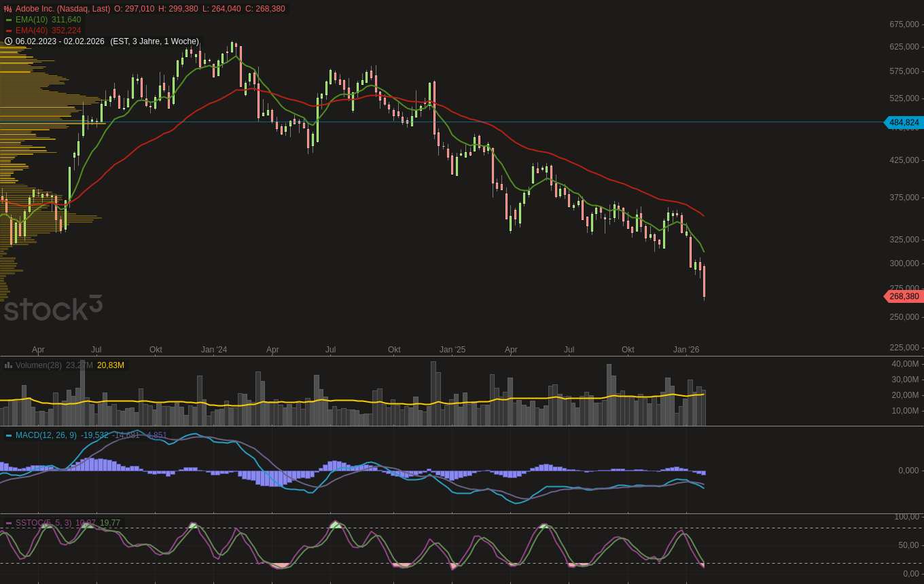
Task: Click the blue 484,824 price tag
Action: click(x=904, y=123)
